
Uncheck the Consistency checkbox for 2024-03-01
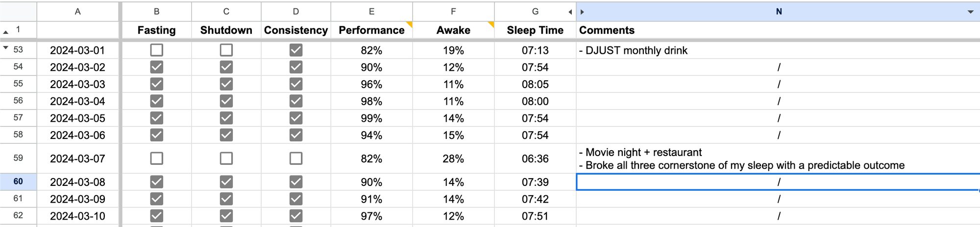coord(296,50)
